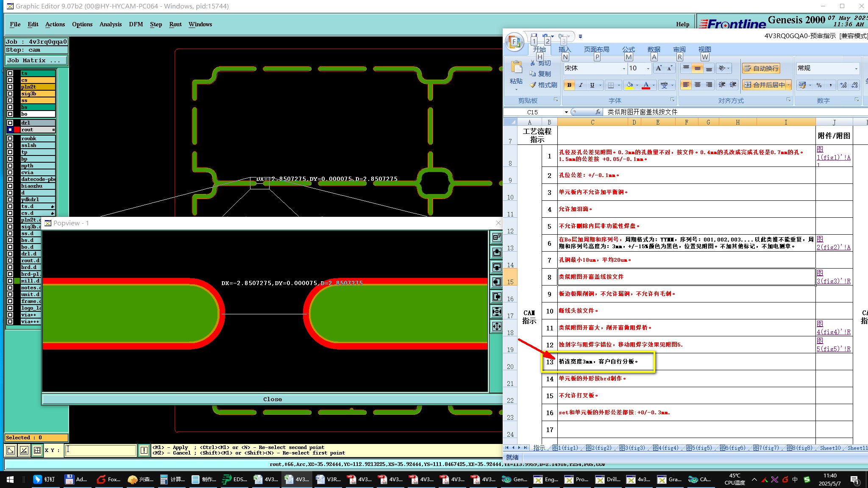Click Job Matrix button
The height and width of the screenshot is (488, 868).
point(36,61)
